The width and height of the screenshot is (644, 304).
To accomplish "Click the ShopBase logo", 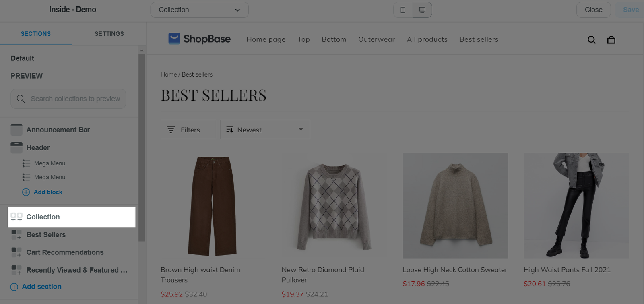I will point(200,39).
